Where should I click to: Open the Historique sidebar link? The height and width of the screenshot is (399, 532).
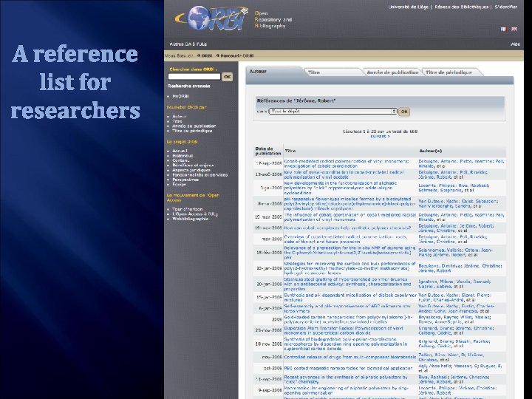tap(183, 156)
